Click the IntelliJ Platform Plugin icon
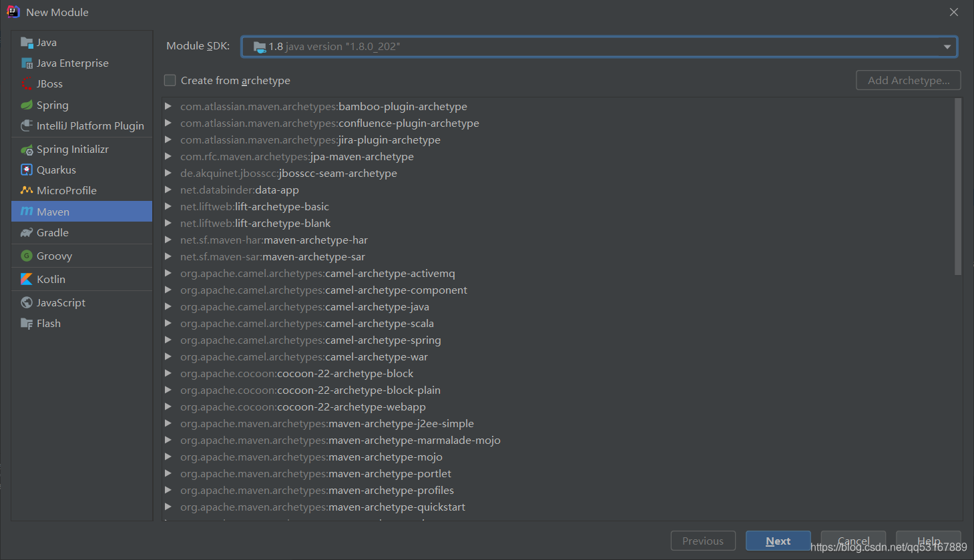974x560 pixels. pyautogui.click(x=27, y=126)
